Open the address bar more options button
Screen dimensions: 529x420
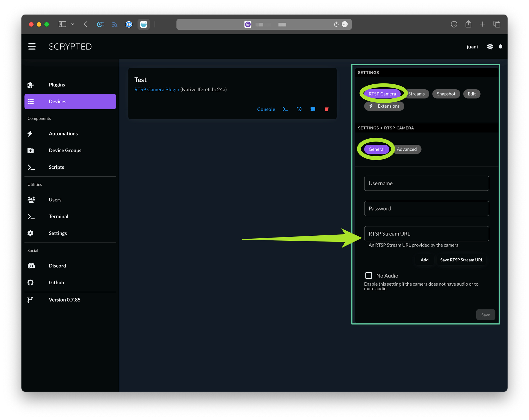tap(345, 24)
